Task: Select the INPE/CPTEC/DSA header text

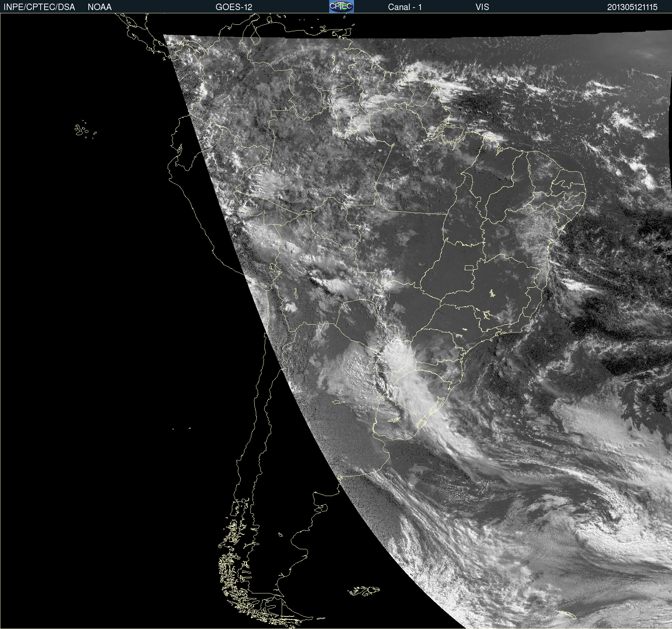Action: 39,7
